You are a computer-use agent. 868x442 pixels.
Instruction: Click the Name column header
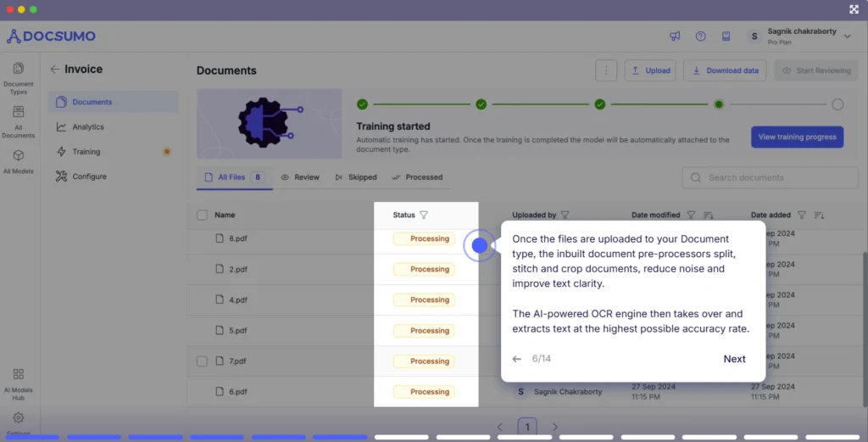[225, 215]
